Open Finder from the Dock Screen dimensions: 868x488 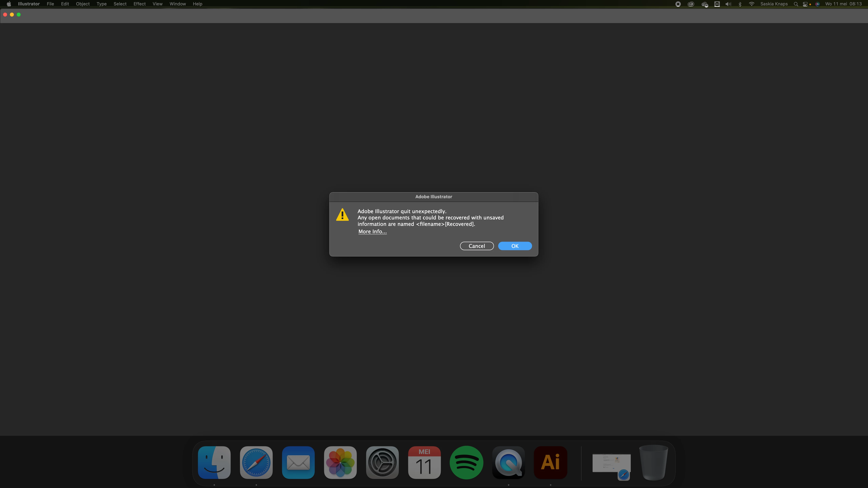tap(214, 462)
